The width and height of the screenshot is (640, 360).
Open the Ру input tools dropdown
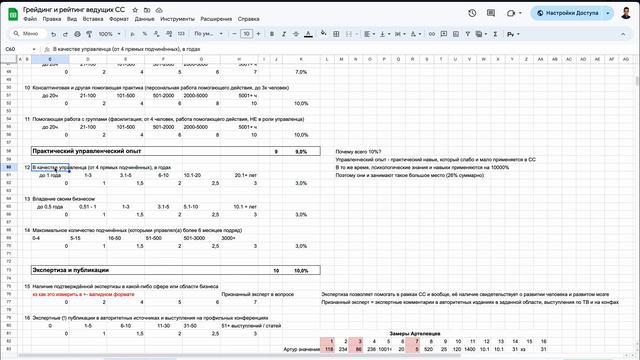[513, 34]
